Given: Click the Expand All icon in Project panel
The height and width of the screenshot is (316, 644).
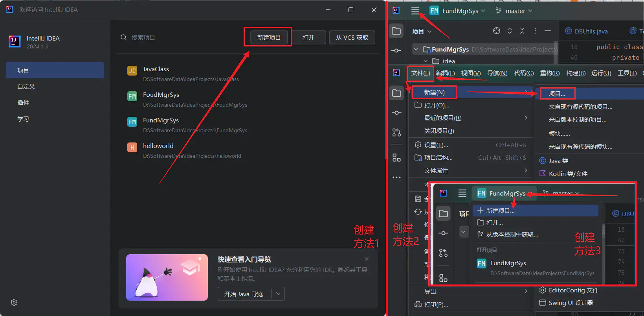Looking at the screenshot, I should tap(510, 31).
